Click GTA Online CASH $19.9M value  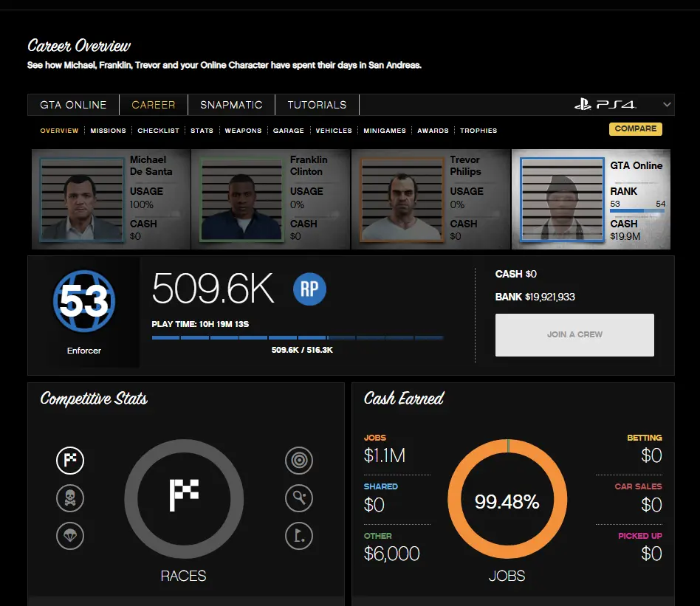pos(625,236)
